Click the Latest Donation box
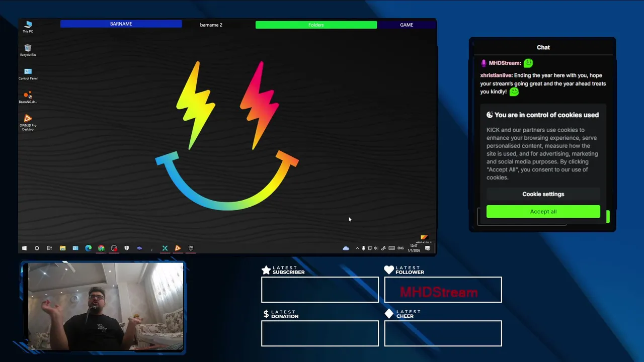This screenshot has height=362, width=644. pos(320,333)
